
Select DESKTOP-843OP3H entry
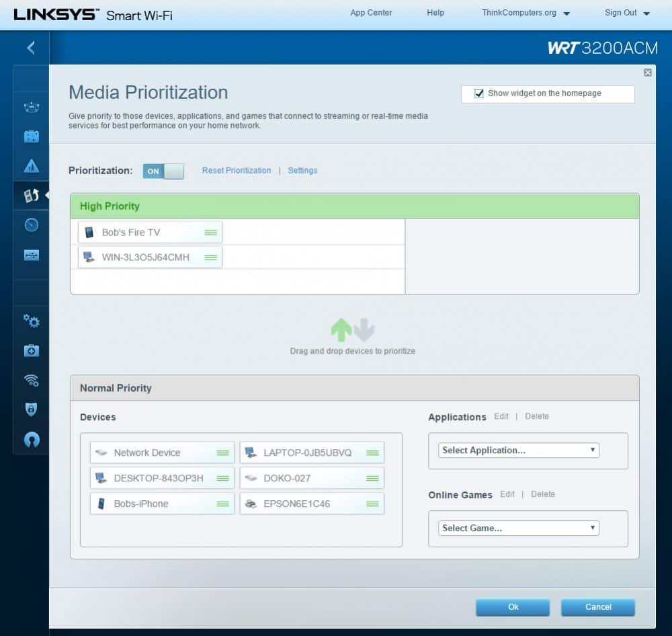tap(162, 478)
